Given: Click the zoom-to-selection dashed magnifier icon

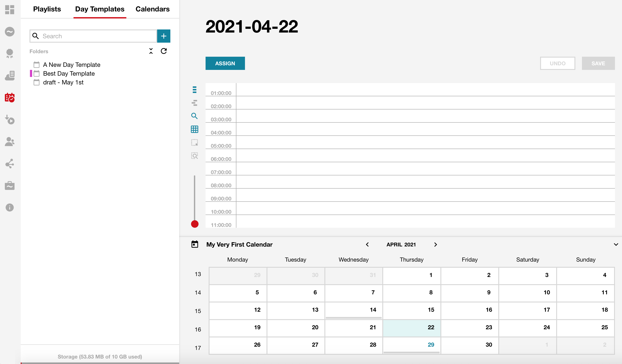Looking at the screenshot, I should (x=195, y=155).
